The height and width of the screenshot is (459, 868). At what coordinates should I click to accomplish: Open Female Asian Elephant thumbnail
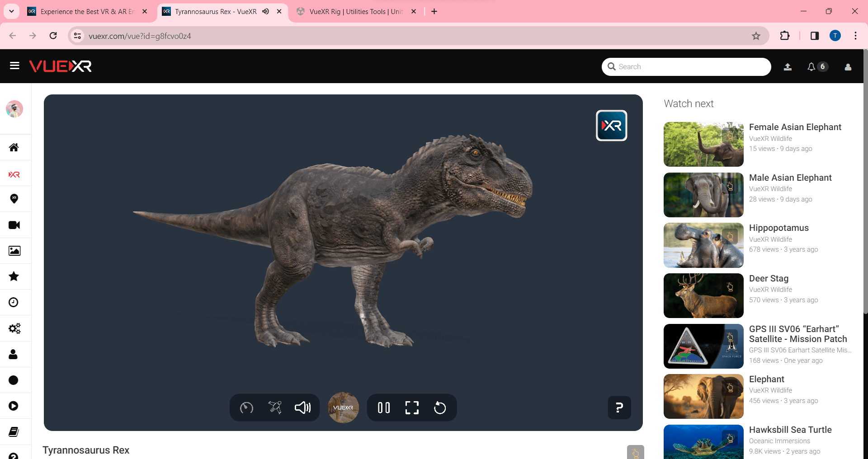click(703, 144)
